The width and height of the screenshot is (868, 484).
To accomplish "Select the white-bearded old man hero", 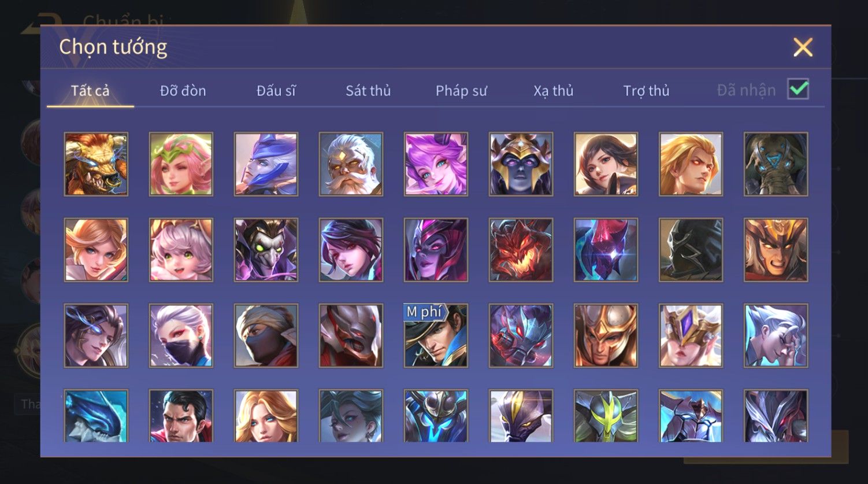I will click(x=351, y=164).
